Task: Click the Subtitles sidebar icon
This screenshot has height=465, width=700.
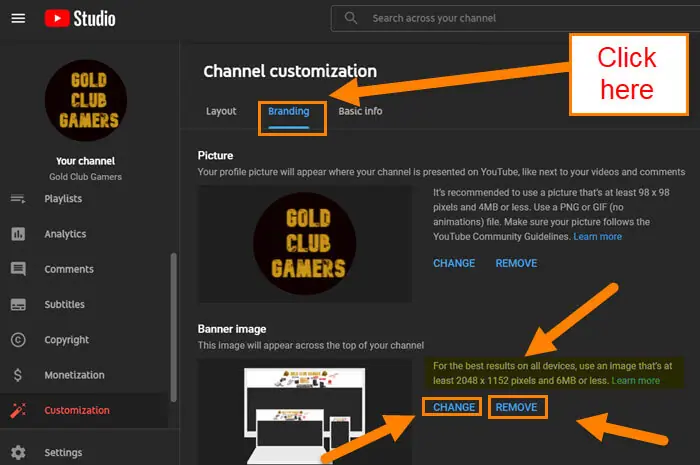Action: tap(18, 304)
